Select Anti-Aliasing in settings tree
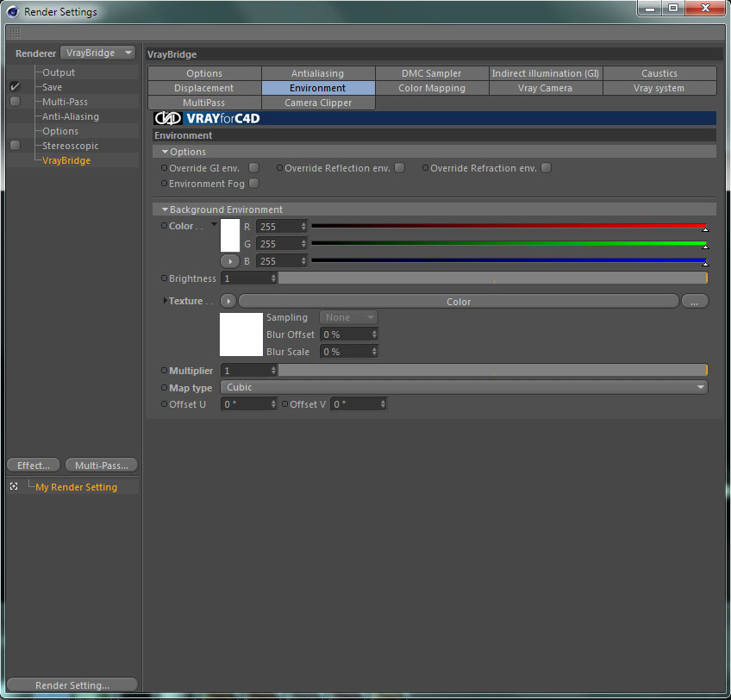Viewport: 731px width, 700px height. (x=71, y=116)
